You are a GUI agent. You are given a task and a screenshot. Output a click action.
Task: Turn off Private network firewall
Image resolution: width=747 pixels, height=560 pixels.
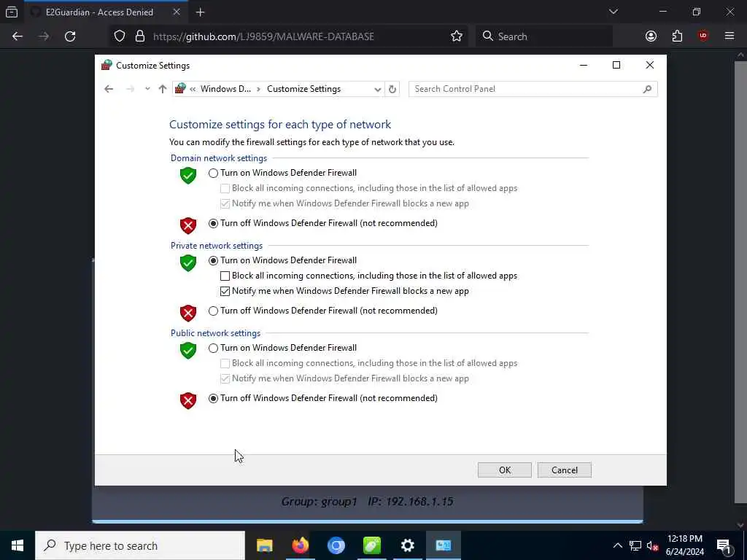pos(214,311)
